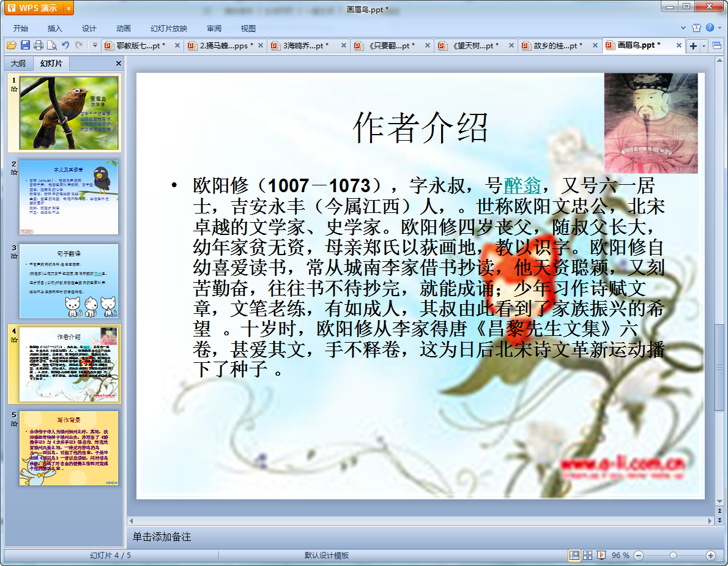728x566 pixels.
Task: Open the 幻灯片放映 ribbon tab
Action: [169, 28]
